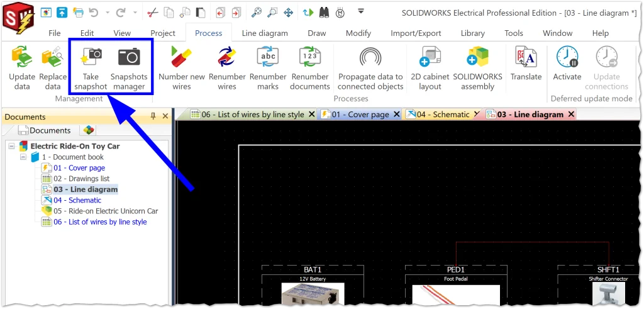Click the Take snapshot icon
This screenshot has width=644, height=309.
click(x=91, y=58)
